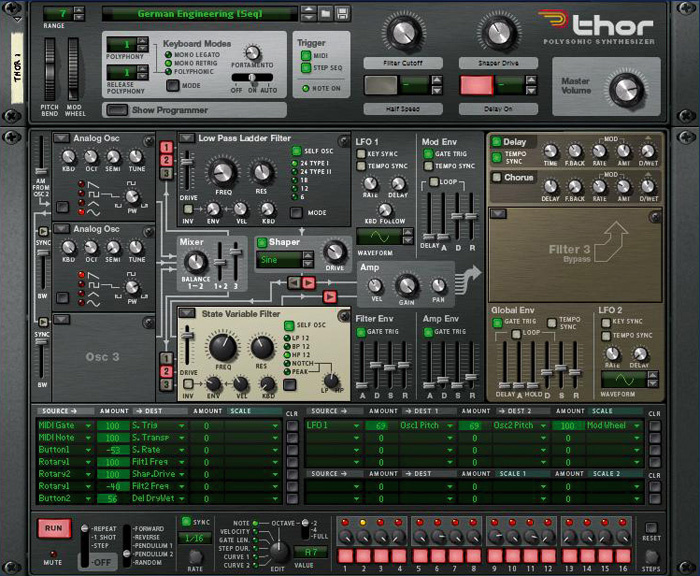
Task: Click the sequencer RESET button
Action: point(651,527)
